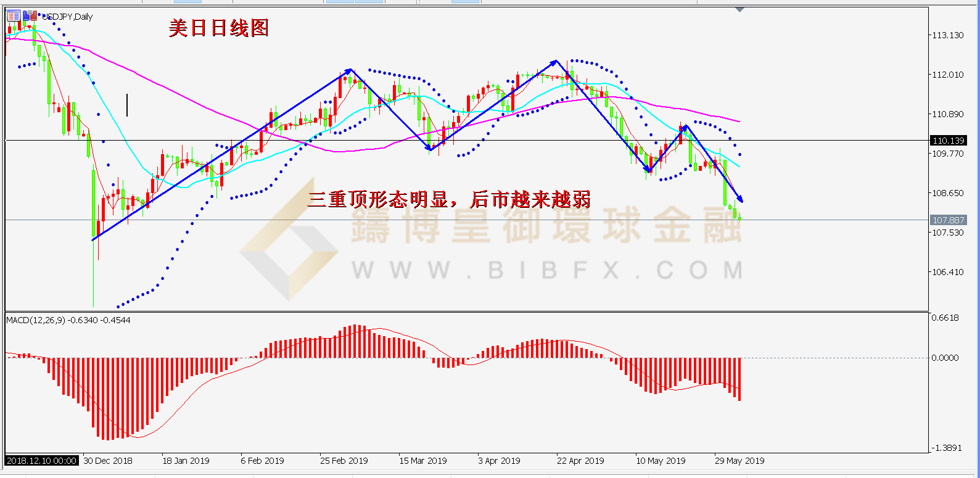
Task: Select the short black vertical line object
Action: pyautogui.click(x=127, y=105)
